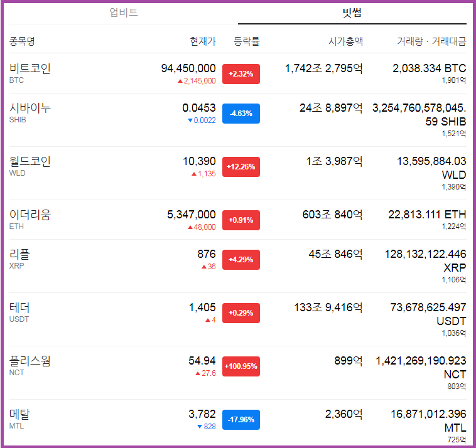This screenshot has width=476, height=448.
Task: Click the 거래량 · 거래대금 column header
Action: [431, 41]
